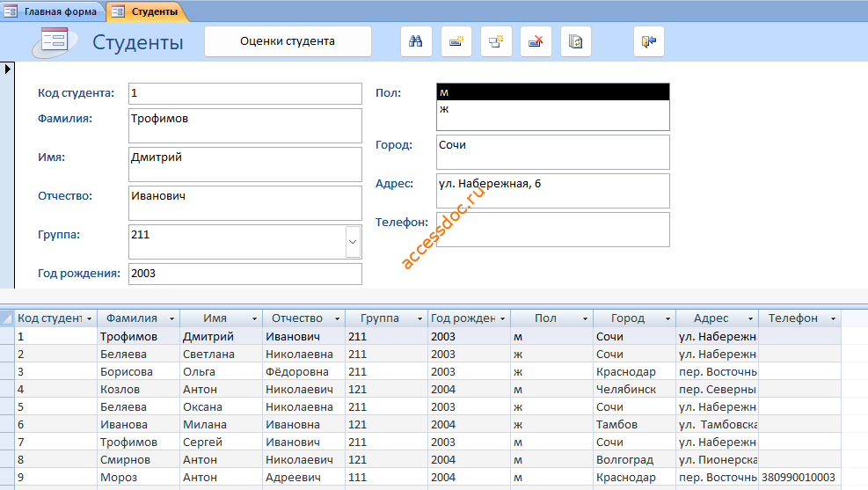Open Адрес column filter dropdown
868x490 pixels.
751,319
